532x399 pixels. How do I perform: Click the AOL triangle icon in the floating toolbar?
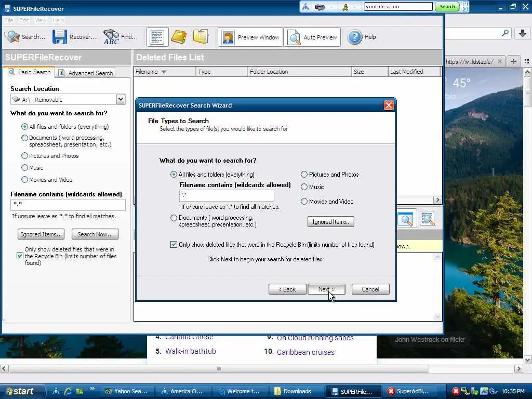[305, 6]
